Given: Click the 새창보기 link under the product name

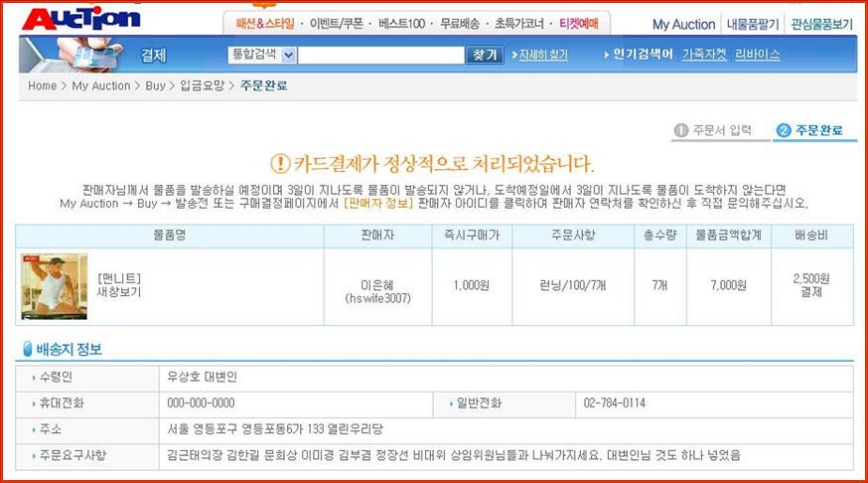Looking at the screenshot, I should click(x=119, y=292).
